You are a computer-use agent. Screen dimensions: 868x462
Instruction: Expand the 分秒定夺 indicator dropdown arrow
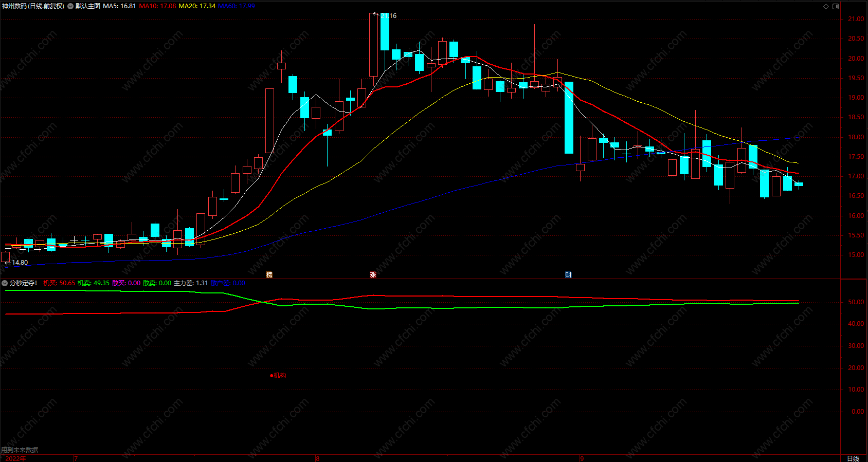(x=5, y=283)
